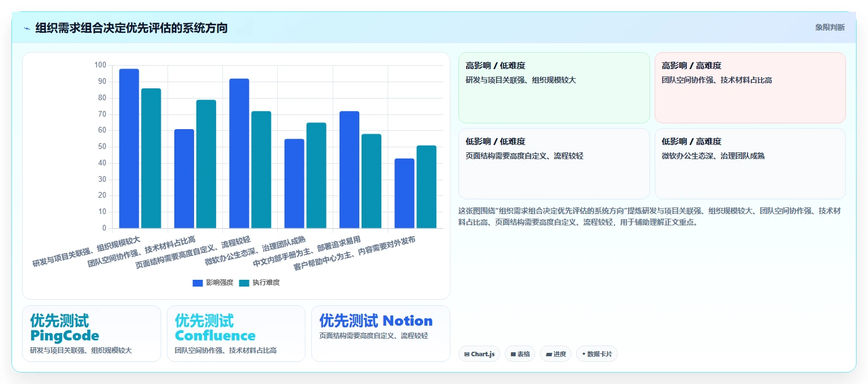
Task: Click the 进度 tag chip
Action: [556, 354]
